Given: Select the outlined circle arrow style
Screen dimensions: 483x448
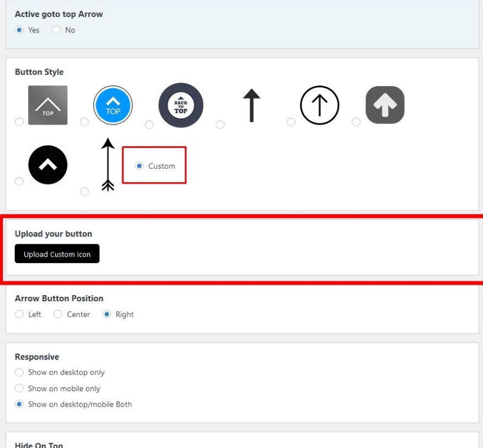Looking at the screenshot, I should [291, 122].
